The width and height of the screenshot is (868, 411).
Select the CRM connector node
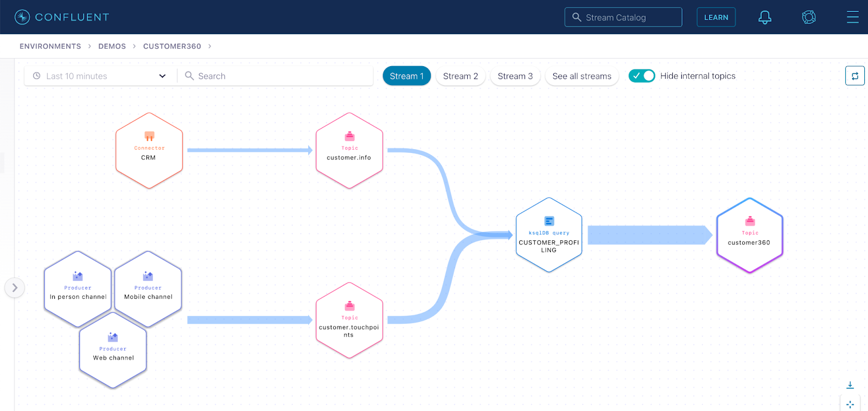coord(149,151)
